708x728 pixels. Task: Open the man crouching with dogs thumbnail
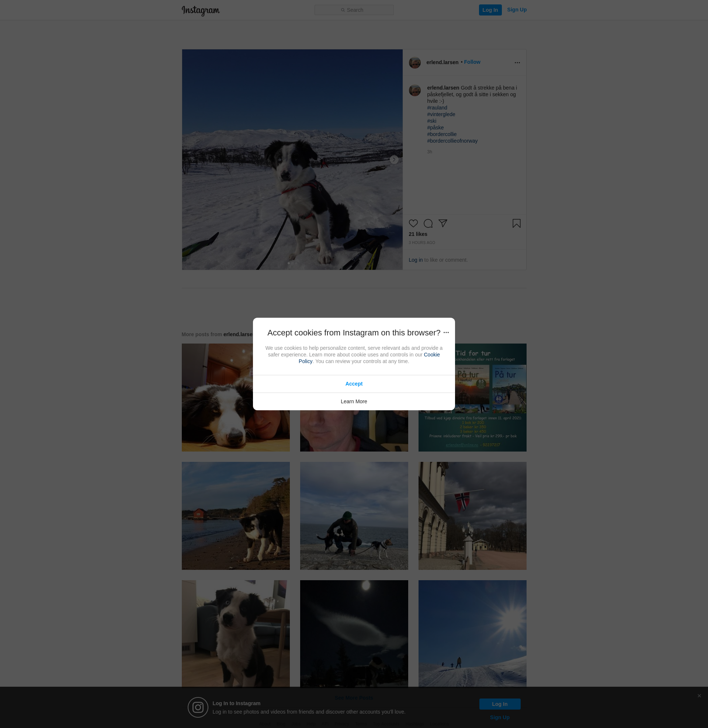pos(354,516)
